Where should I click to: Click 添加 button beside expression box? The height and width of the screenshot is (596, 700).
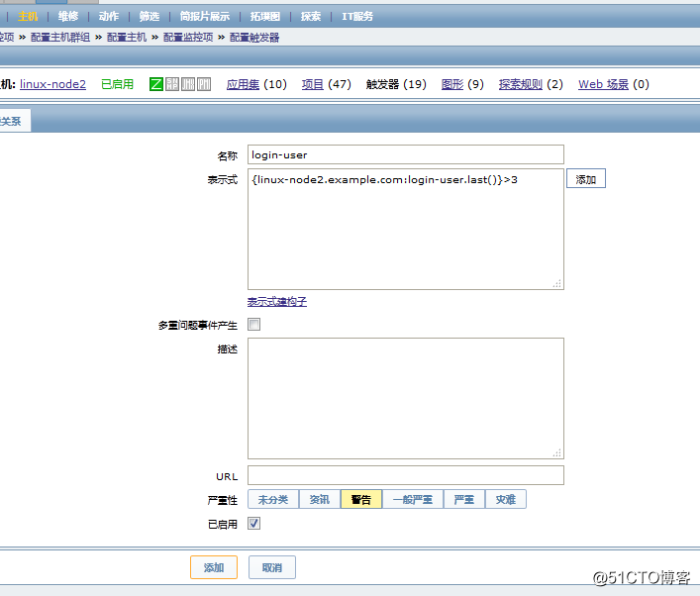(586, 178)
